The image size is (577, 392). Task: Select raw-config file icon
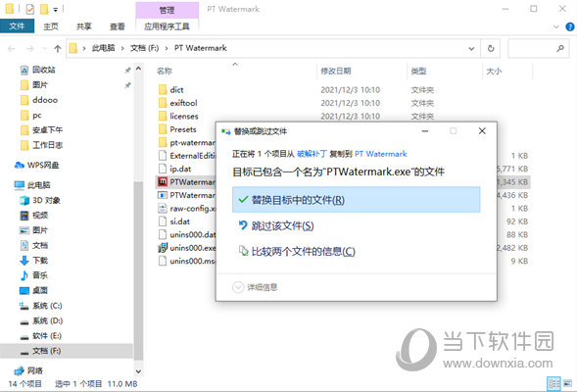click(163, 209)
